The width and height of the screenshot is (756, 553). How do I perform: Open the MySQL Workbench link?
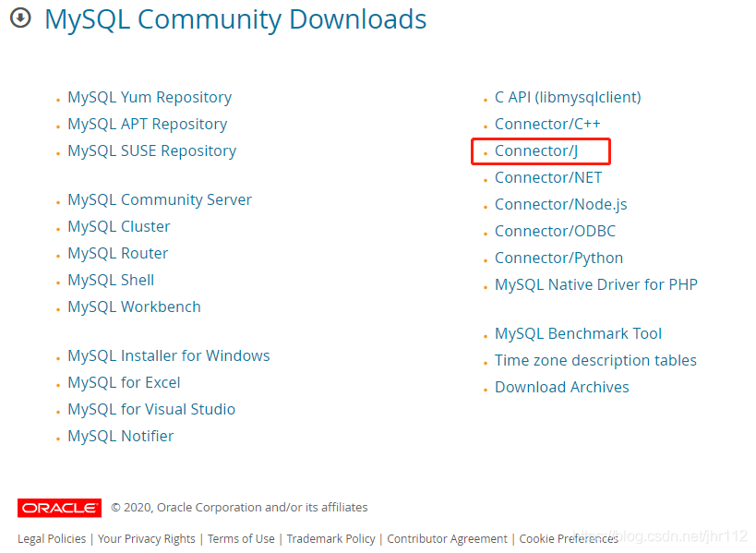click(x=134, y=307)
